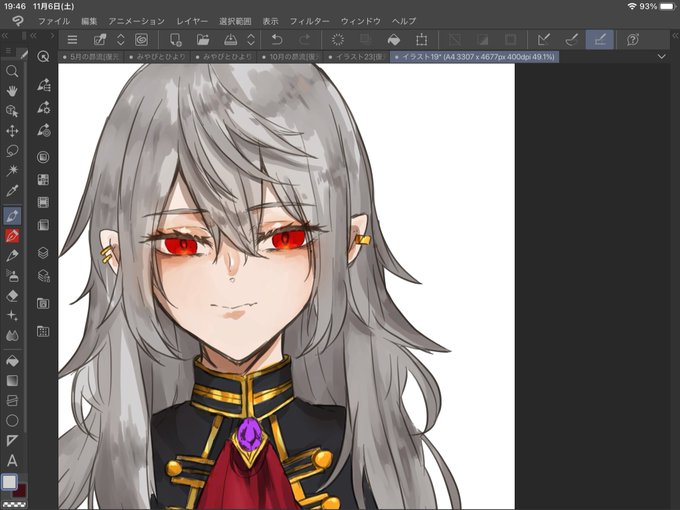Select the Auto select magic wand

(12, 170)
